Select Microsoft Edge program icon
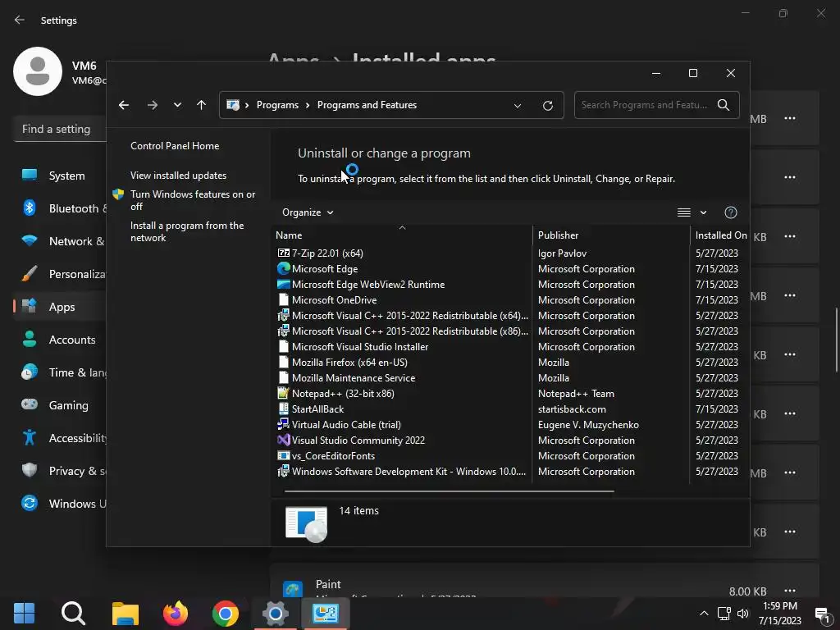The height and width of the screenshot is (630, 840). coord(283,268)
